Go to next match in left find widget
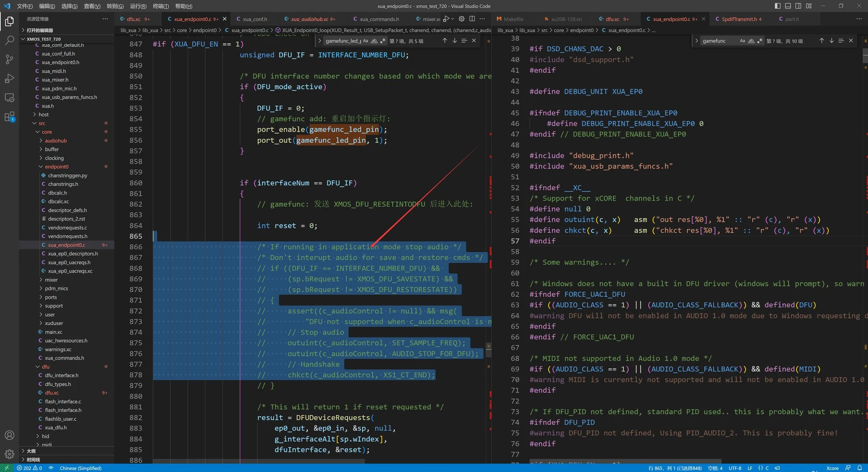868x472 pixels. (x=455, y=41)
